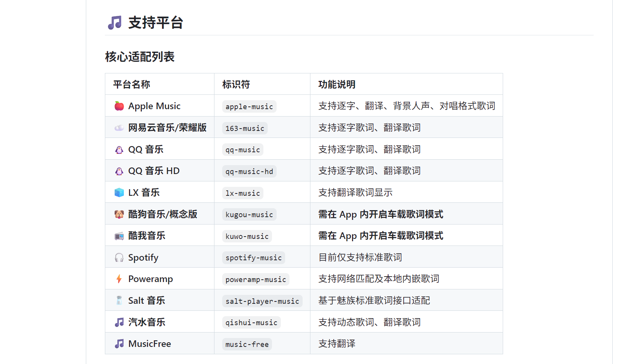The width and height of the screenshot is (622, 364).
Task: Click the poweramp-music identifier code
Action: click(256, 279)
